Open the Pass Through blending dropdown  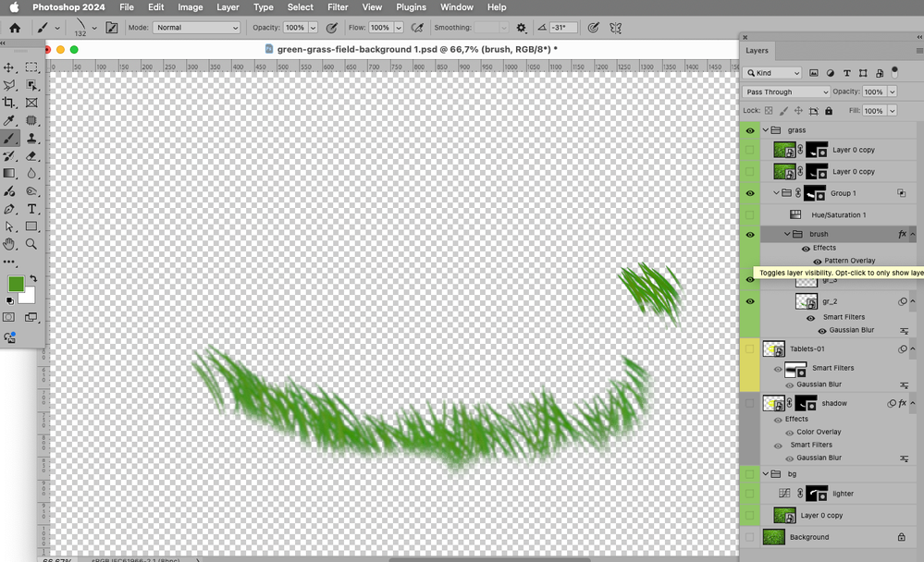click(785, 92)
